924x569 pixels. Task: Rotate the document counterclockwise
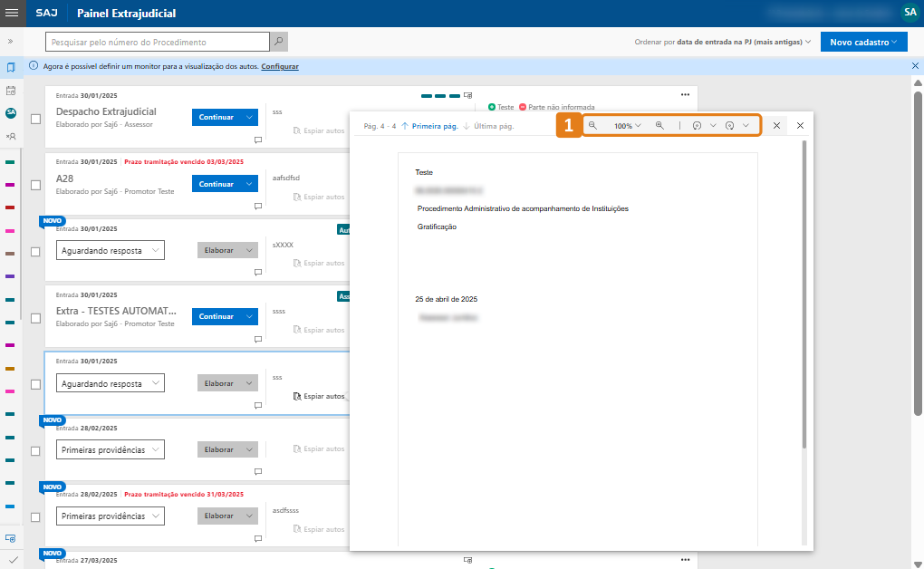coord(698,126)
